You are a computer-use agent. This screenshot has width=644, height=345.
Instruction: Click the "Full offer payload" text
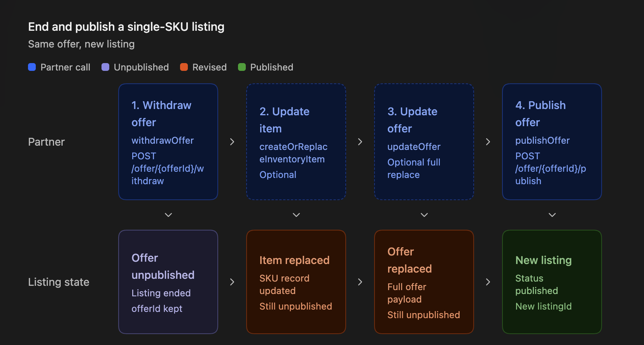407,293
